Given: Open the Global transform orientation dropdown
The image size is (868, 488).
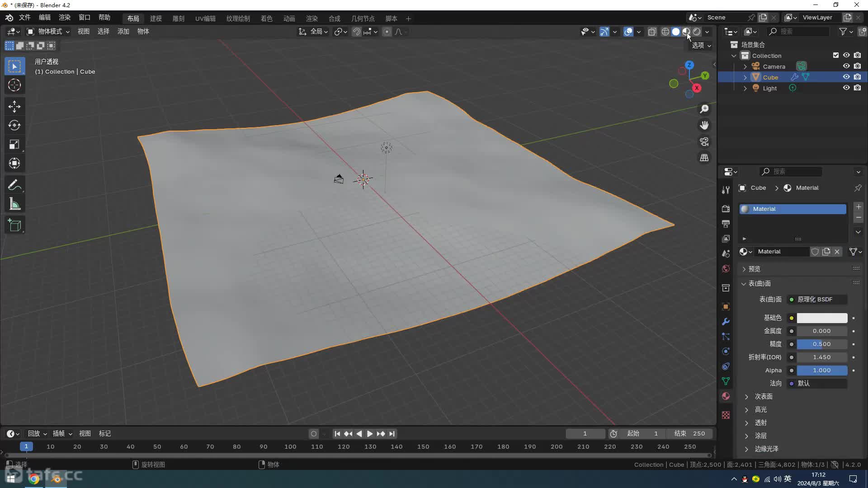Looking at the screenshot, I should pyautogui.click(x=313, y=32).
